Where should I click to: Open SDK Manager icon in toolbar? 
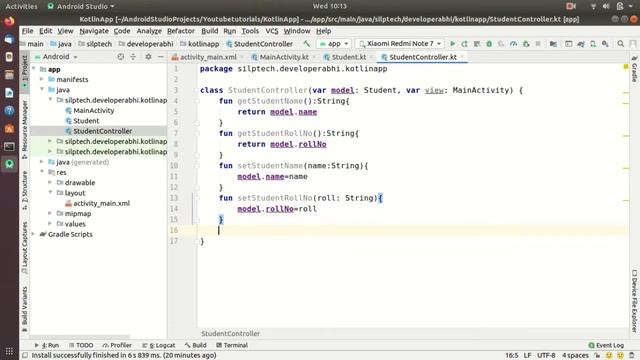tap(605, 44)
